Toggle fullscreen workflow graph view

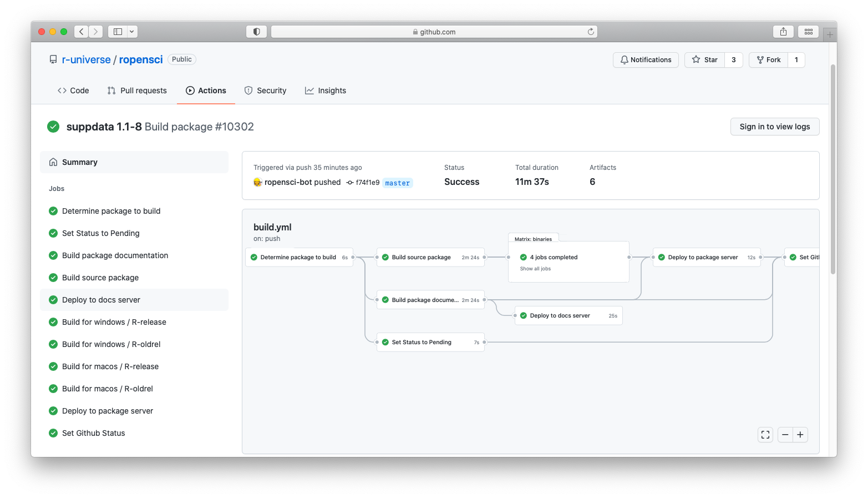[x=765, y=435]
